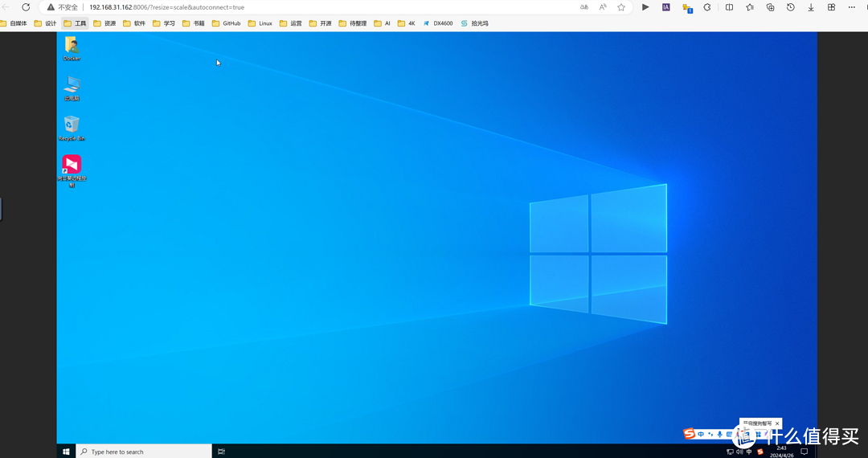Image resolution: width=868 pixels, height=458 pixels.
Task: Open the browser Settings and more menu
Action: pyautogui.click(x=851, y=7)
